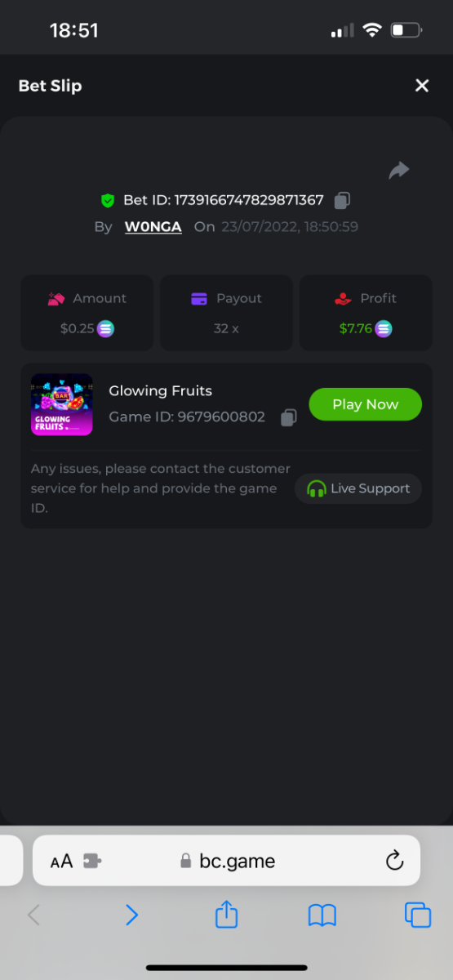Open Glowing Fruits game thumbnail

click(62, 405)
